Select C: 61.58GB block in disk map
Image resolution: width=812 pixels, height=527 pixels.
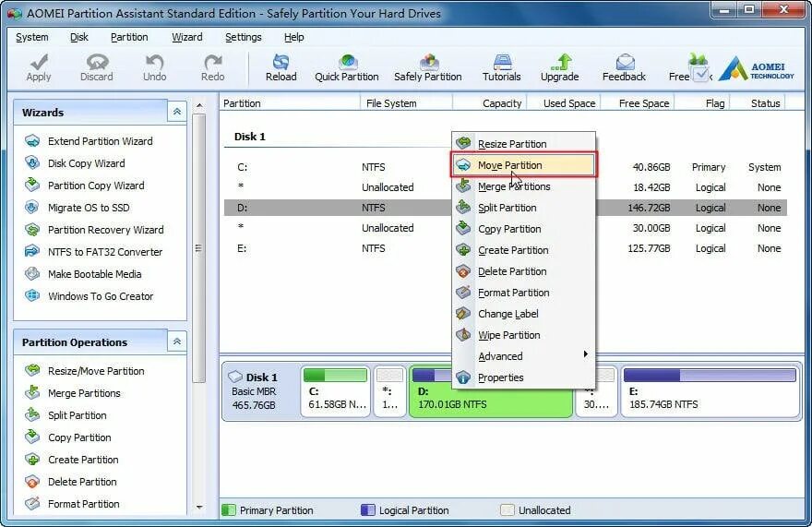tap(335, 390)
